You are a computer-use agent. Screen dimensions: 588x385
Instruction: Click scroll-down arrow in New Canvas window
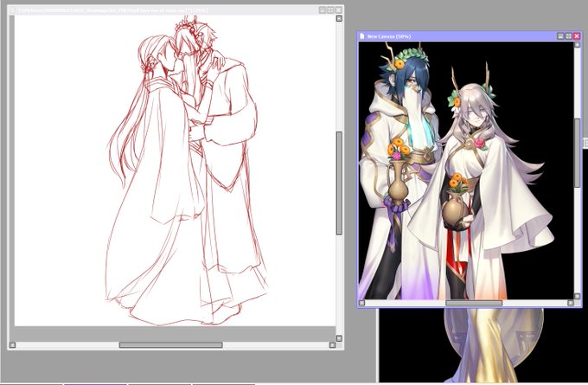point(577,296)
